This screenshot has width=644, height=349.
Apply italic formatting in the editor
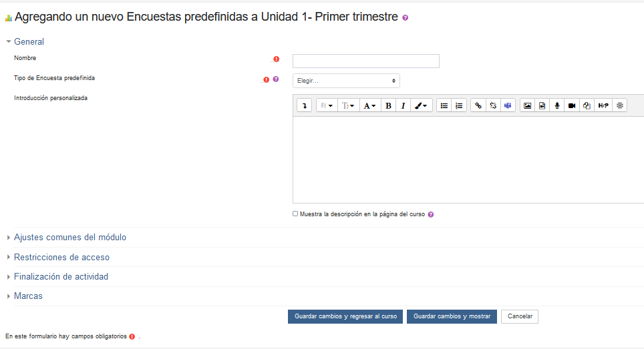(x=403, y=105)
